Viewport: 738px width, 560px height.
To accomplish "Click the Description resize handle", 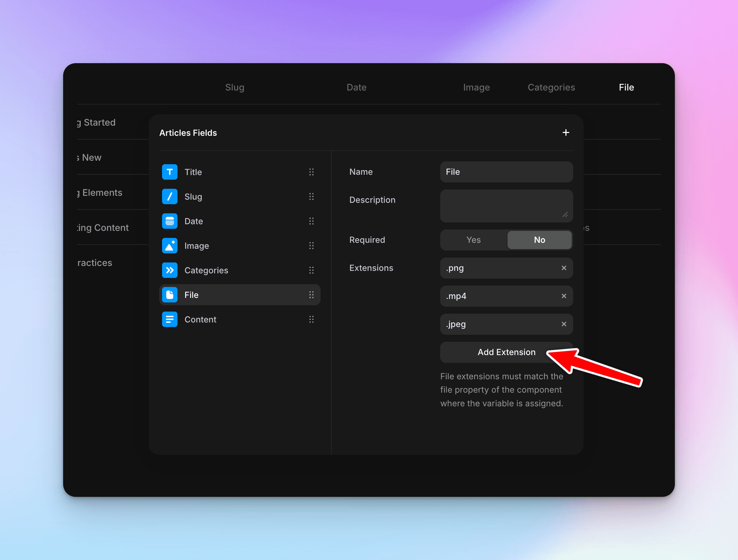I will (565, 214).
